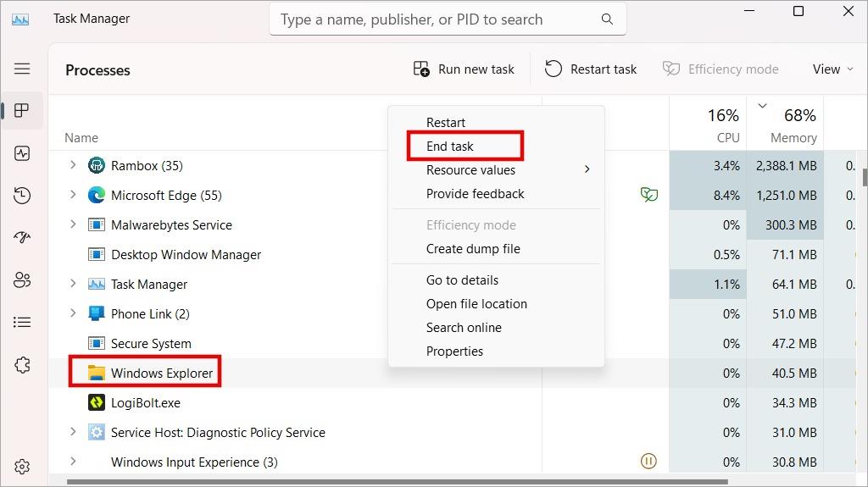Open the Startup apps page

[x=22, y=237]
